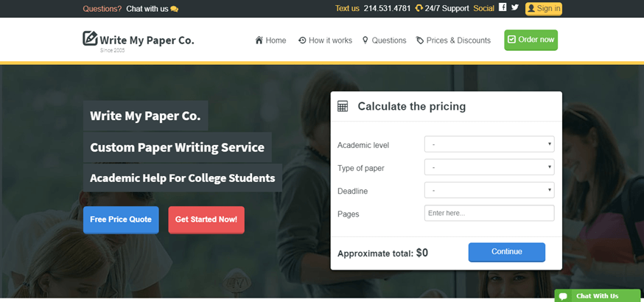Open the Deadline dropdown
The image size is (644, 302).
pos(489,190)
